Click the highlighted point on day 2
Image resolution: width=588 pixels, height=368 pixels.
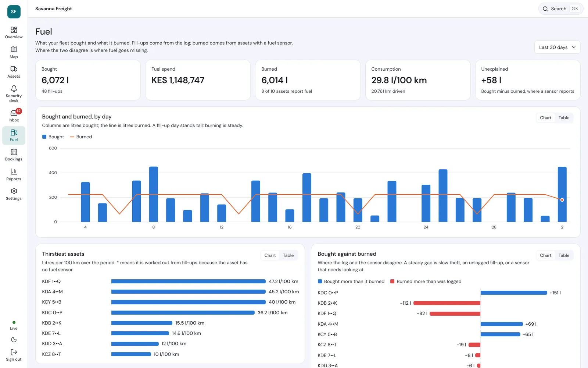coord(562,200)
